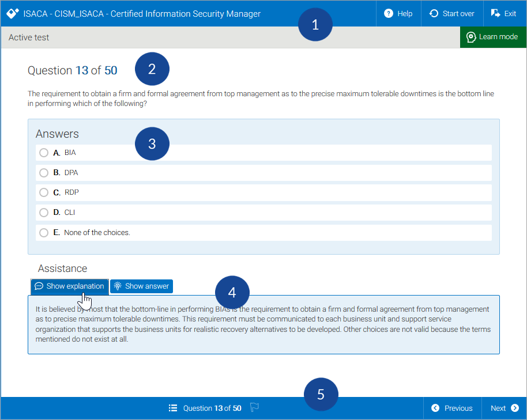Choose answer C. RDP
527x420 pixels.
coord(44,192)
